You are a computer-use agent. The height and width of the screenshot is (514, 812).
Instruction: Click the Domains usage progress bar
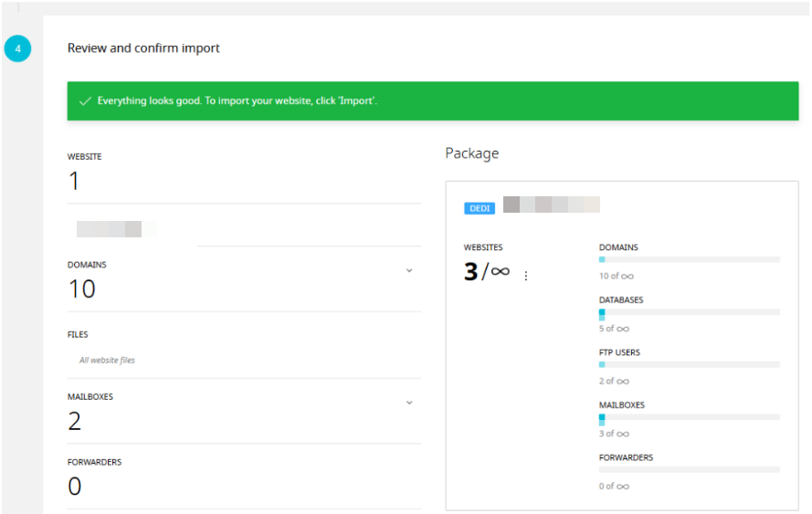(690, 259)
